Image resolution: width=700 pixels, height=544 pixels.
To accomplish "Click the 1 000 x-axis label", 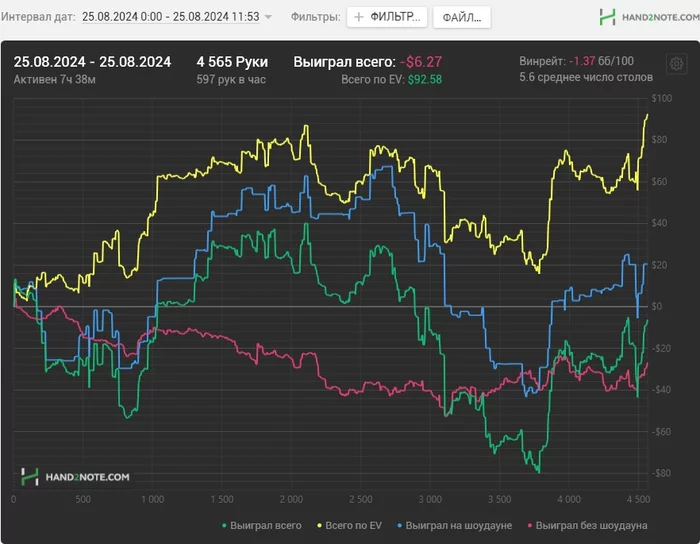I will [x=153, y=499].
